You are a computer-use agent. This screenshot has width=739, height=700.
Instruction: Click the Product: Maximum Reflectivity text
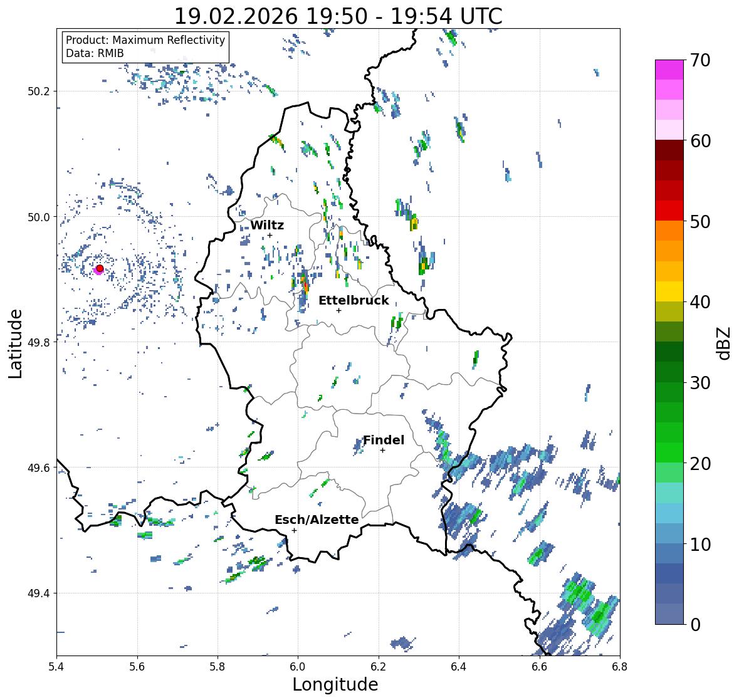coord(145,40)
